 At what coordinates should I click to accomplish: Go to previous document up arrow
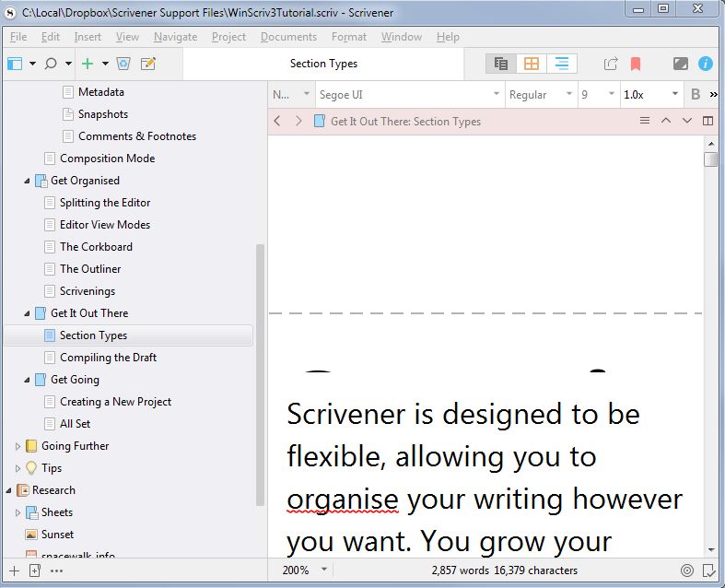coord(666,121)
